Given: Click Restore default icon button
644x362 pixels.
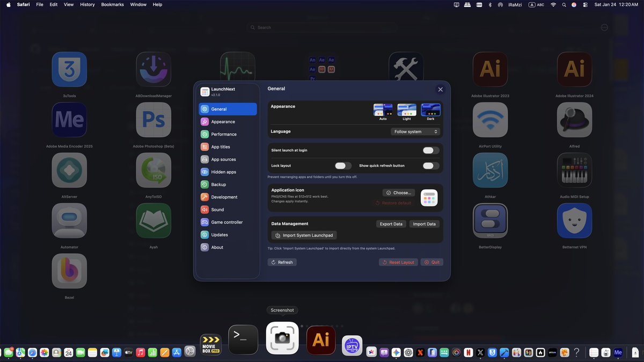Looking at the screenshot, I should coord(393,203).
